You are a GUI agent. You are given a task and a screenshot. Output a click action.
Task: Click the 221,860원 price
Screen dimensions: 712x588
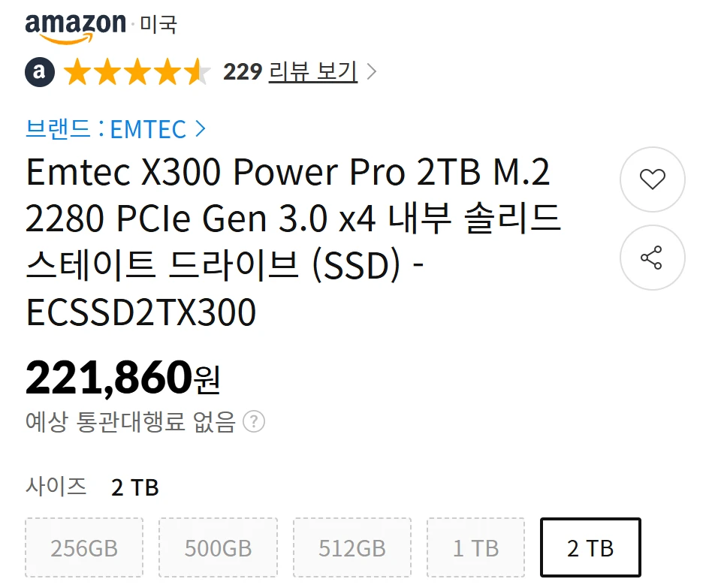tap(122, 377)
